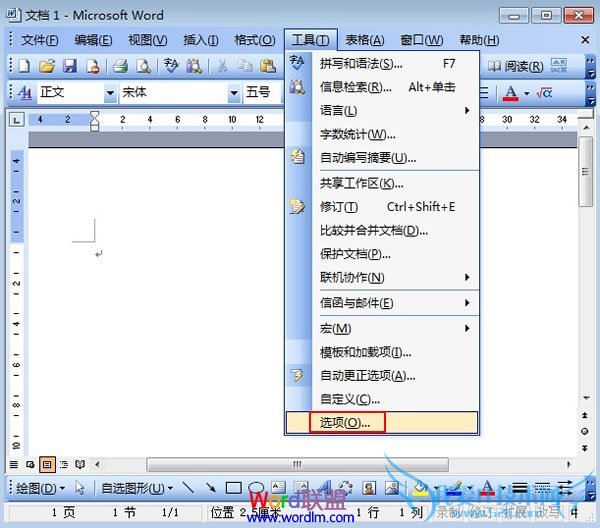Insert a picture from file icon

(392, 487)
